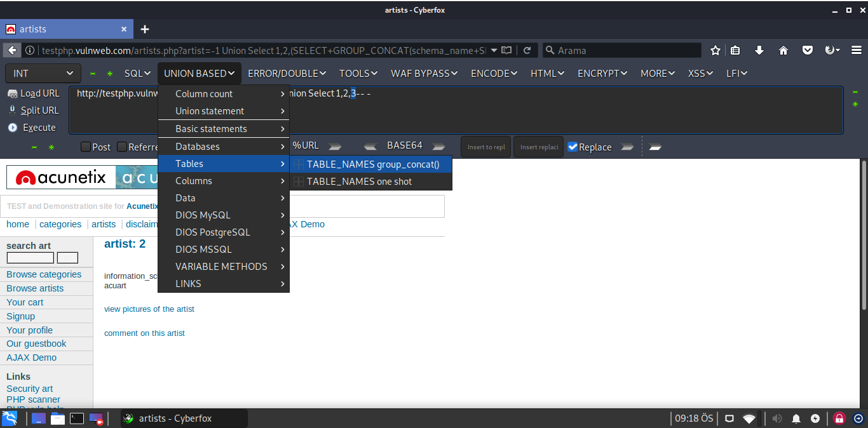Select TABLE_NAMES group_concat() menu entry
The width and height of the screenshot is (868, 428).
pos(372,164)
